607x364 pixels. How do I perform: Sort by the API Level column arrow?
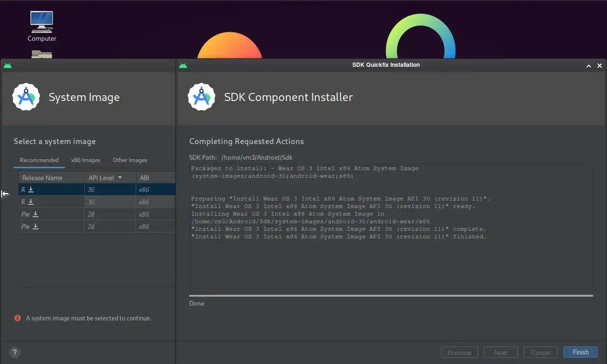120,178
